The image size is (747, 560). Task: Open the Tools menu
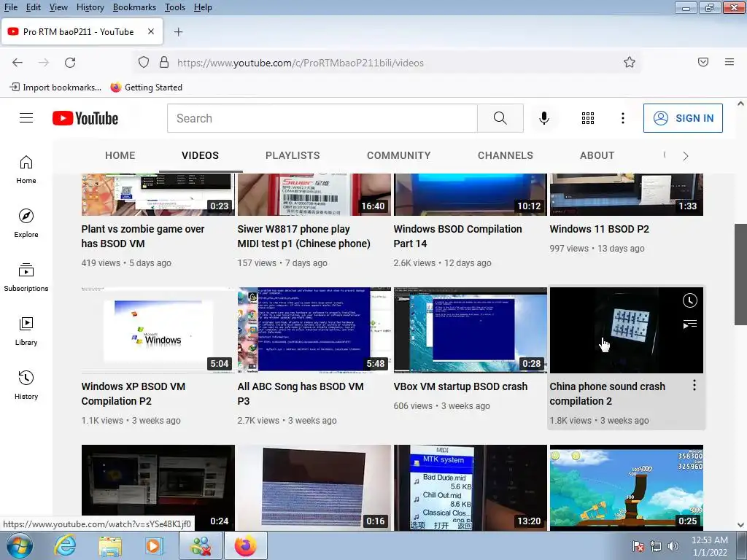(x=175, y=7)
